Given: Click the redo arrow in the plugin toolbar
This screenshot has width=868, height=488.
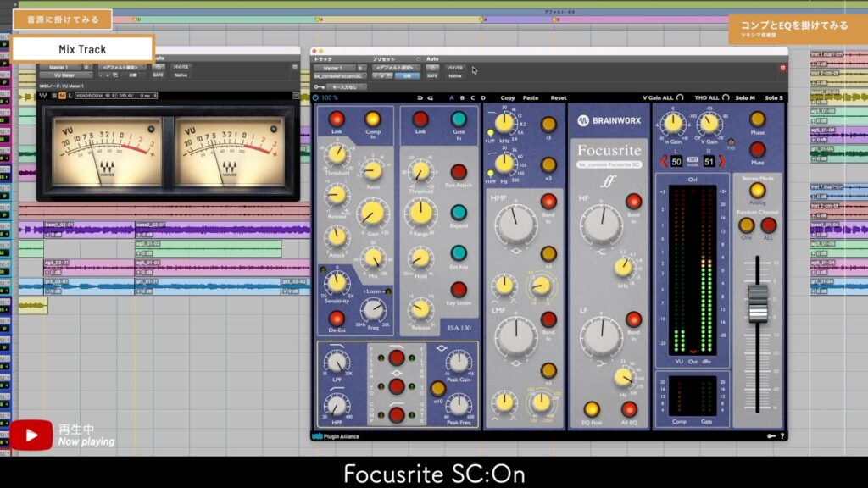Looking at the screenshot, I should pyautogui.click(x=430, y=98).
